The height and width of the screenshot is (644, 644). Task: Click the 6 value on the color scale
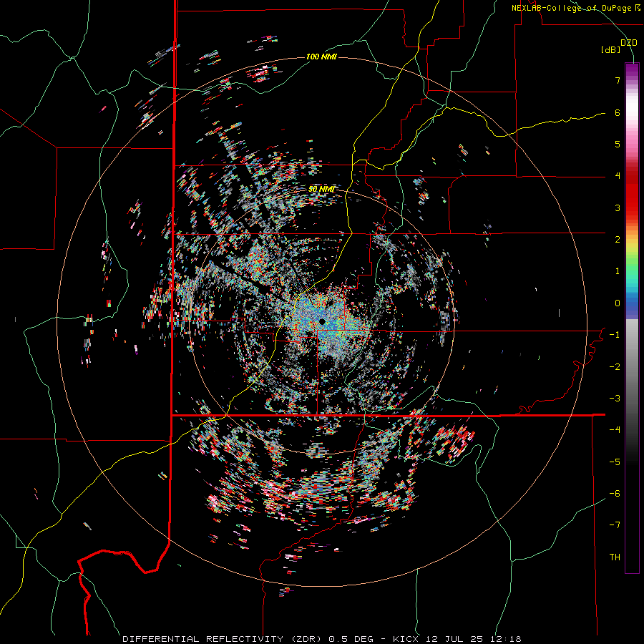click(618, 112)
